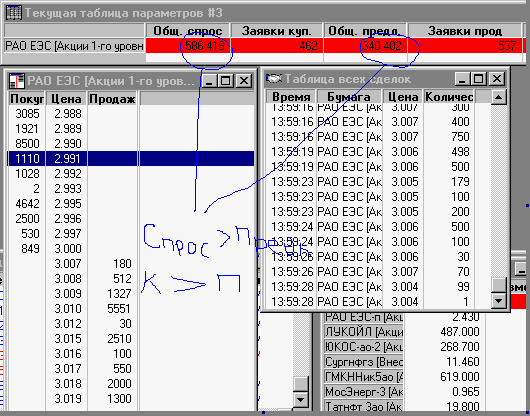Click the bid price 2.993
The image size is (530, 416).
[x=68, y=189]
